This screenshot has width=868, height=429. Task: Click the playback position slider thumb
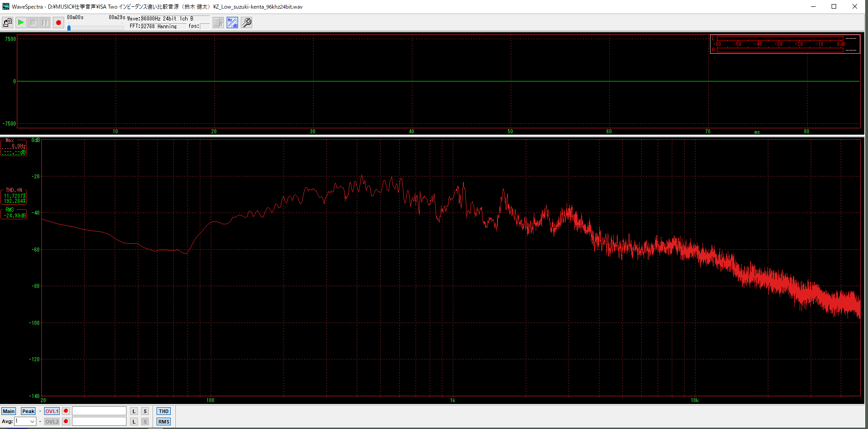pyautogui.click(x=69, y=28)
